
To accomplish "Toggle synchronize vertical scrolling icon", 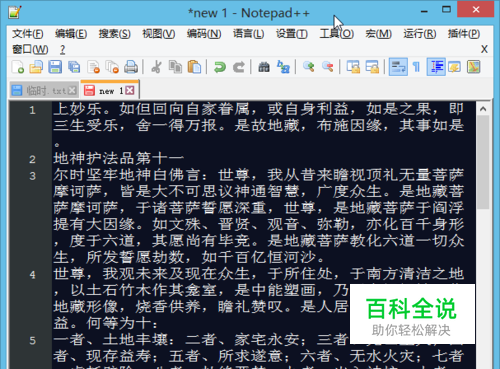I will coord(353,67).
